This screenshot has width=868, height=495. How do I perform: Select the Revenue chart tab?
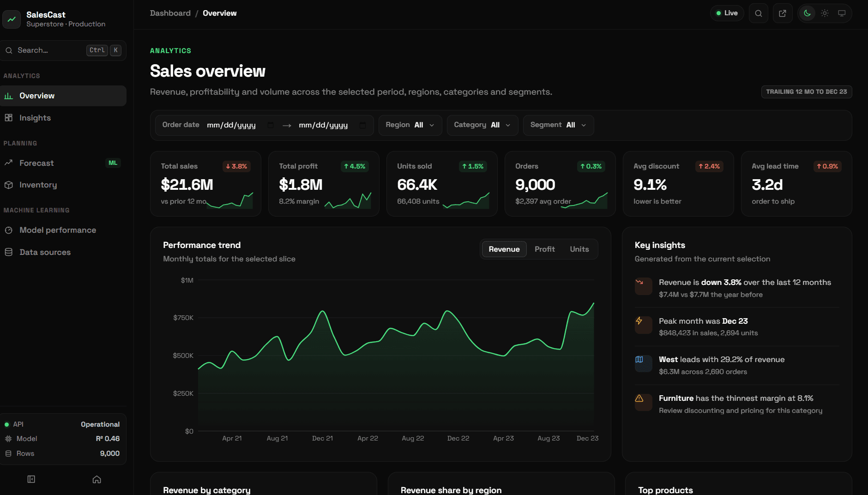504,249
